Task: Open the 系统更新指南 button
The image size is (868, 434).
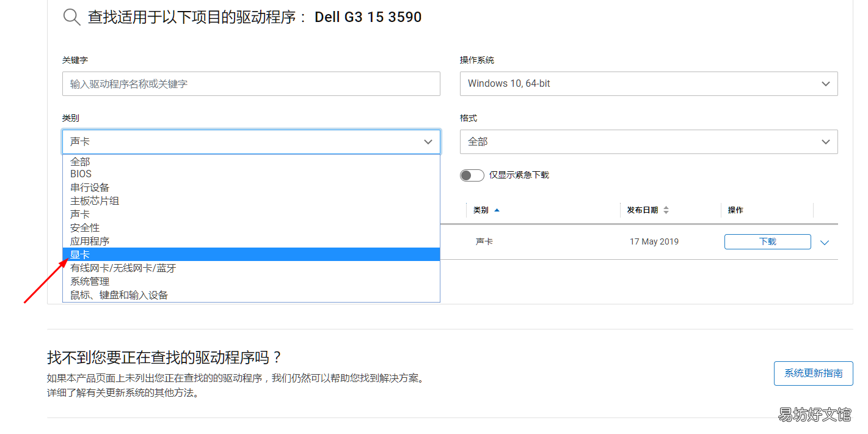Action: (813, 373)
